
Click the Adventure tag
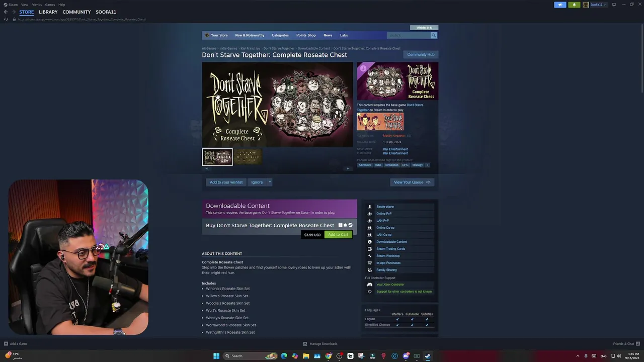click(x=365, y=165)
